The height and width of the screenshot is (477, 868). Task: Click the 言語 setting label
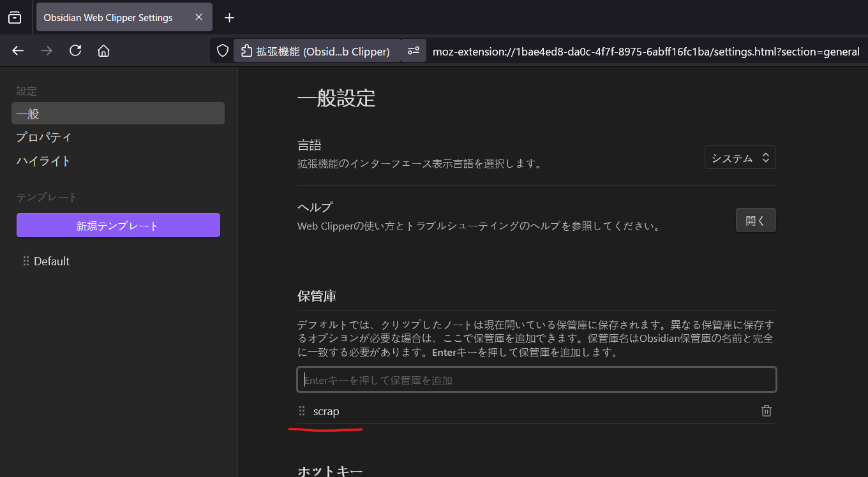click(310, 145)
